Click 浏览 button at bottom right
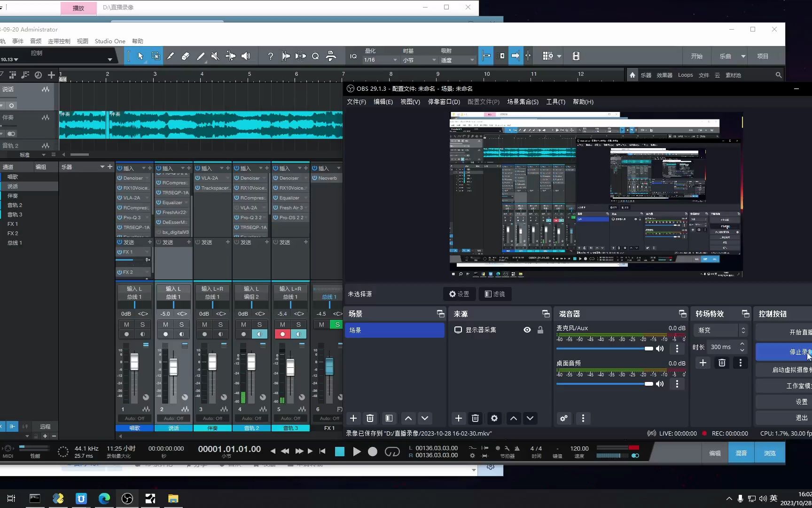Screen dimensions: 812x508 [770, 453]
